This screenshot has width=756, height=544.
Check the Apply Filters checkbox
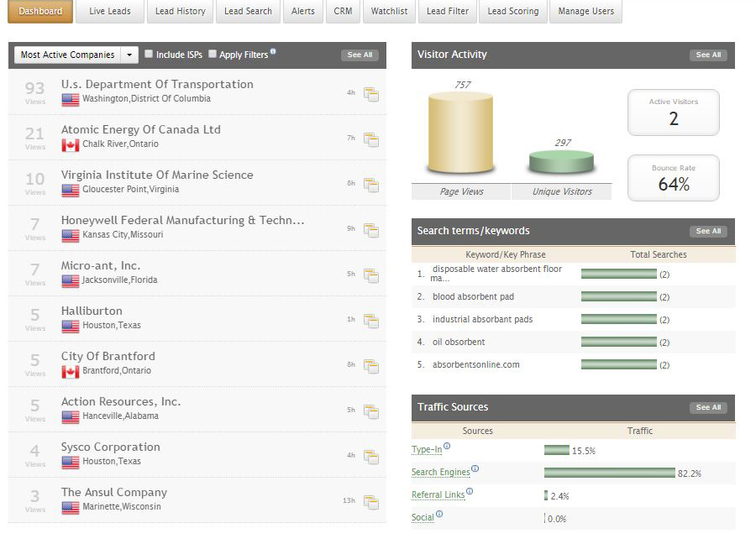pyautogui.click(x=213, y=54)
